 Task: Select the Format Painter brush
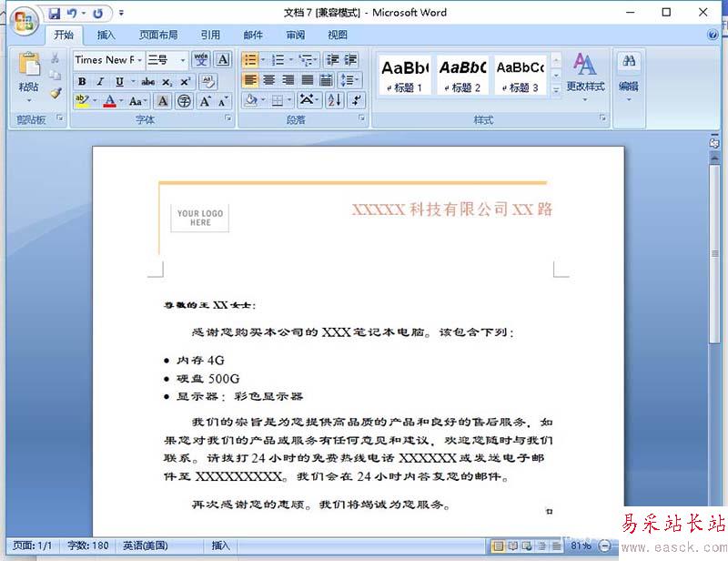56,93
